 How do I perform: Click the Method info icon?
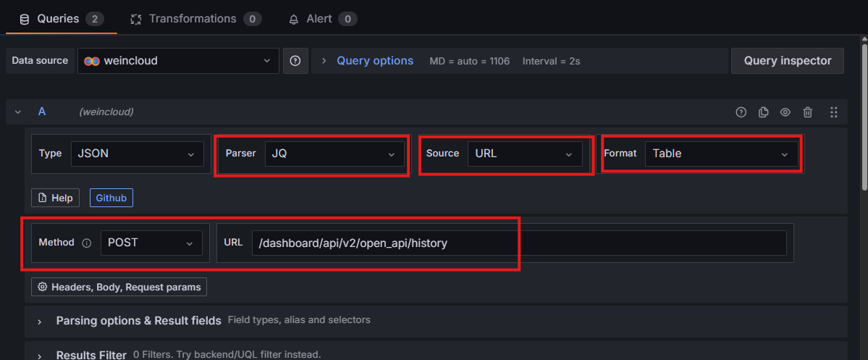pyautogui.click(x=87, y=243)
